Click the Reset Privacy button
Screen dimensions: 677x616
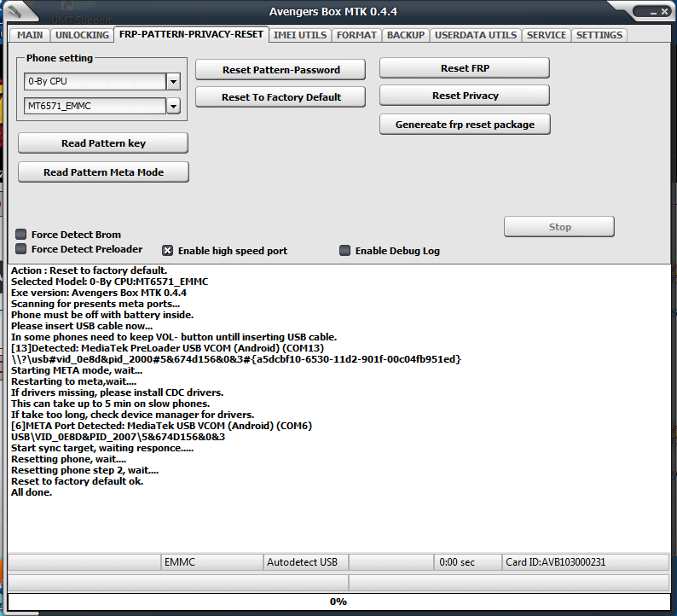coord(465,96)
